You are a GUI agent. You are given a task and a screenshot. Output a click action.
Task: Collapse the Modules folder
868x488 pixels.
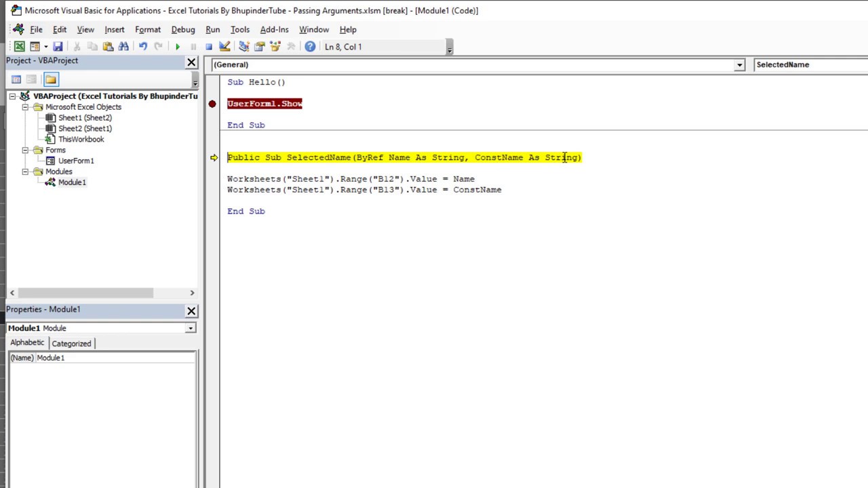tap(25, 172)
